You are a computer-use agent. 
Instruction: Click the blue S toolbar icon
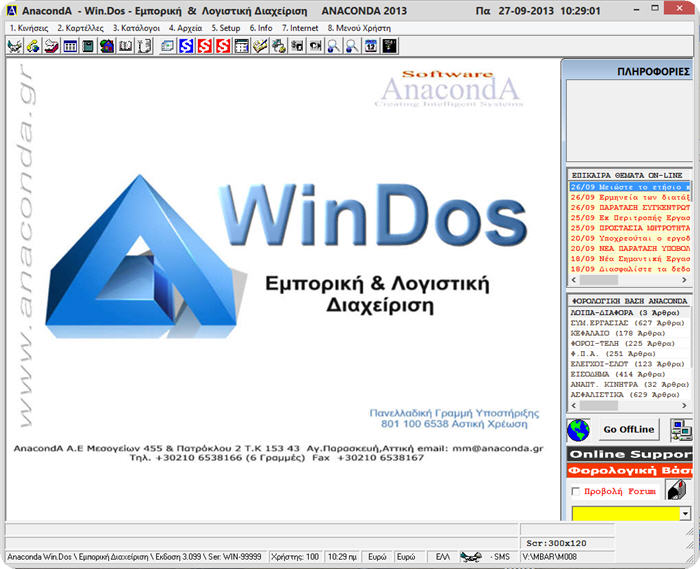point(186,46)
